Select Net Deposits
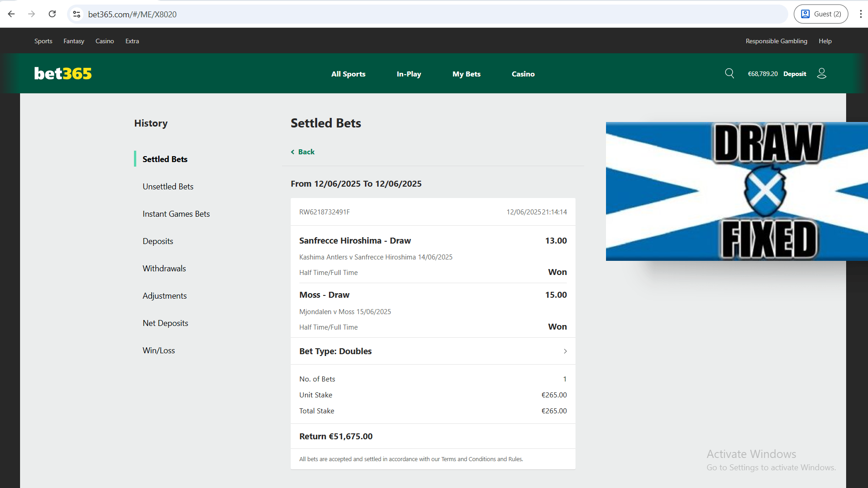 point(165,323)
